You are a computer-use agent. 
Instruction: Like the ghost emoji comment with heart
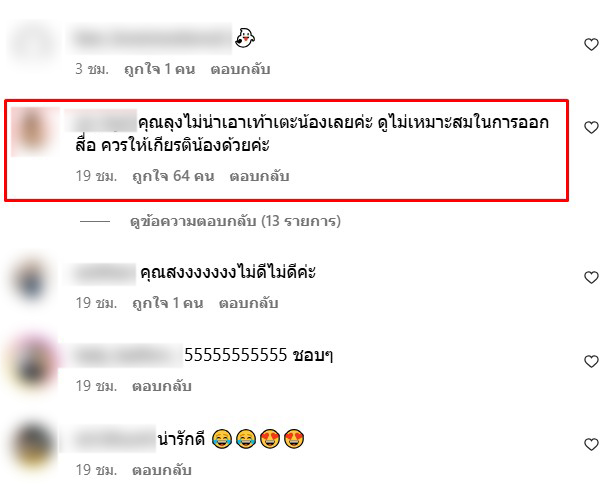pos(591,44)
